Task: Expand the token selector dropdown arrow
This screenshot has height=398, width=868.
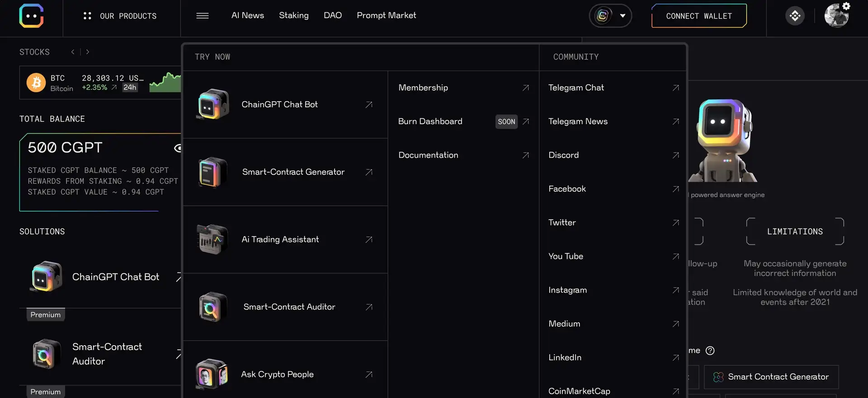Action: [x=623, y=16]
